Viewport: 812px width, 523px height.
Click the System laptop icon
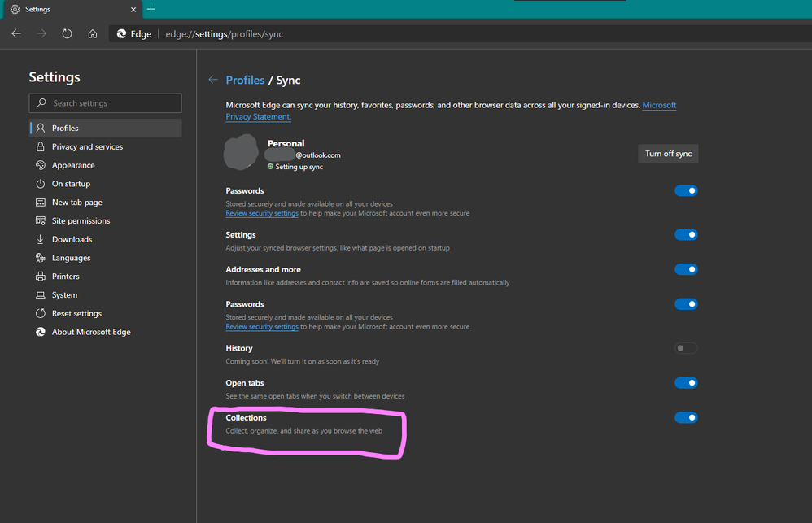point(41,294)
